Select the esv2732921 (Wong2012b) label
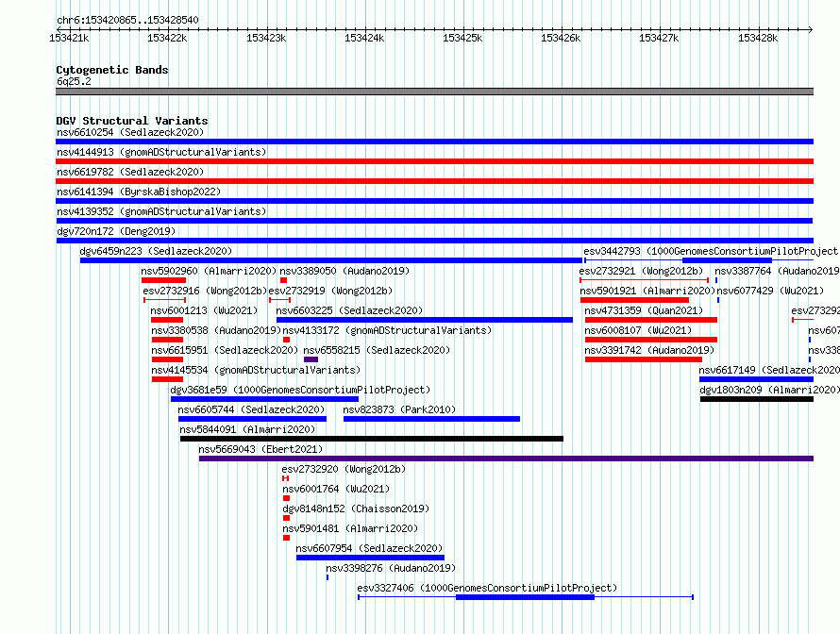 [x=641, y=271]
